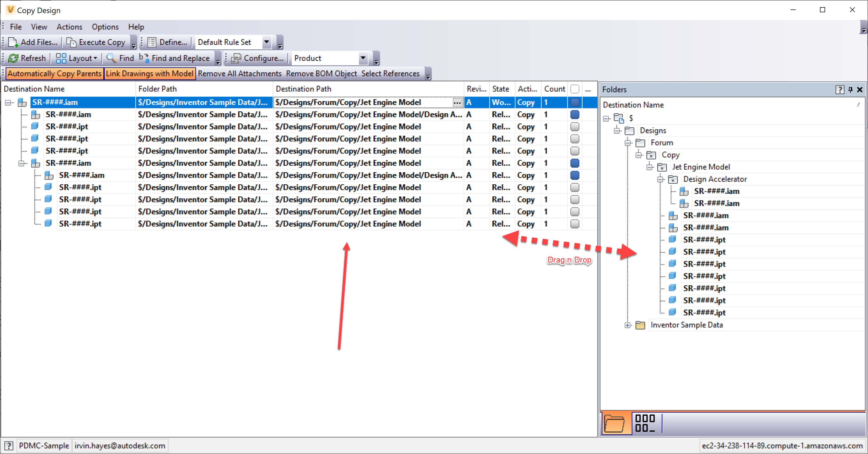Image resolution: width=868 pixels, height=454 pixels.
Task: Open Destination Path ellipsis browser for selected row
Action: tap(458, 102)
